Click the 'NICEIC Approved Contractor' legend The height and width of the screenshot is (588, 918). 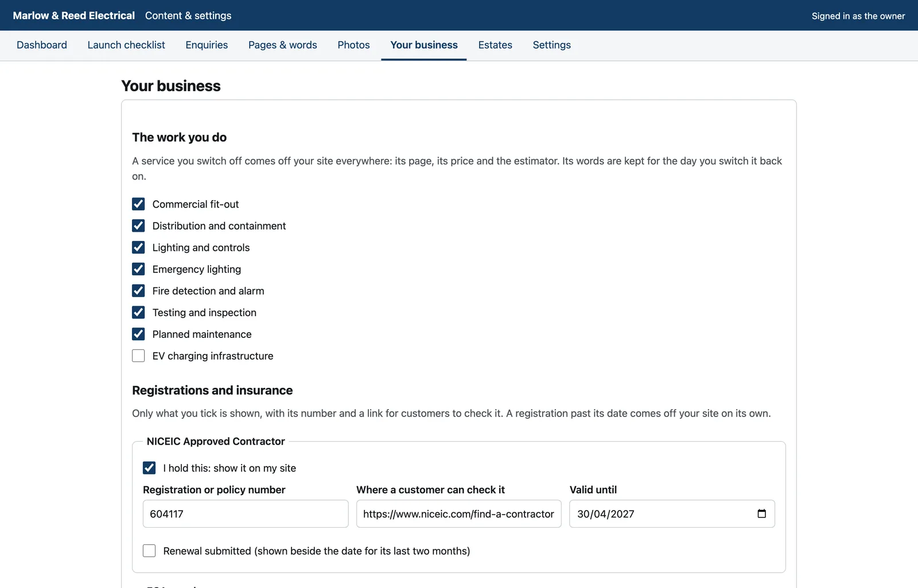click(x=216, y=441)
